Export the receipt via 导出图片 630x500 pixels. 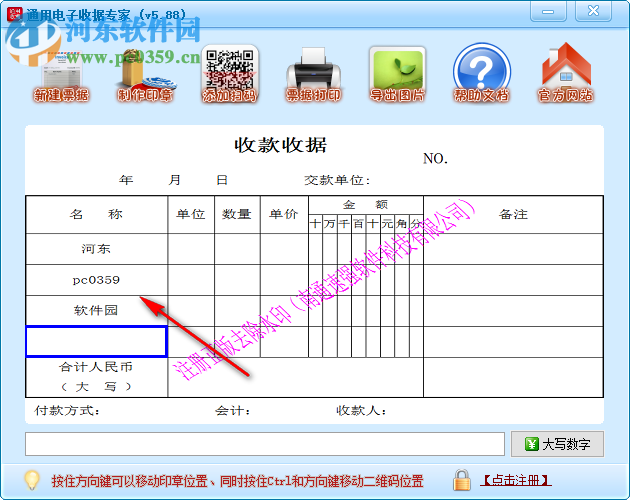pos(397,74)
